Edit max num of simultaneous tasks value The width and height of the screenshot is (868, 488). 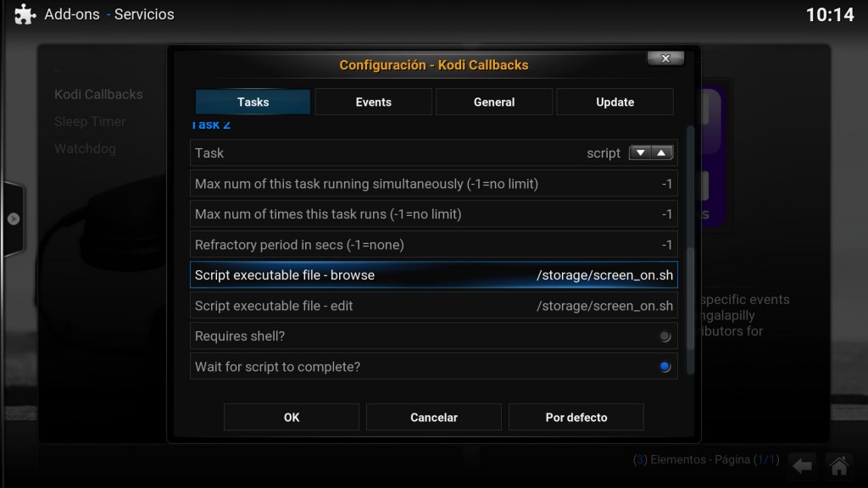433,184
